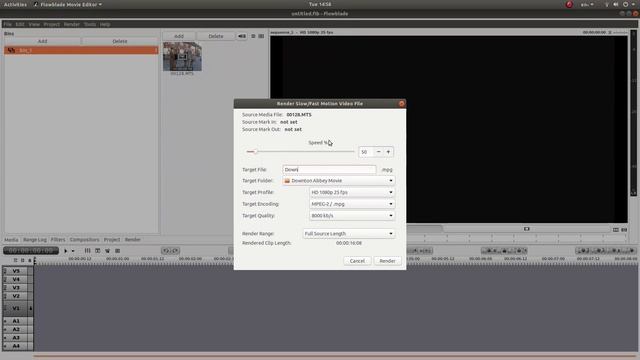Switch to the Project tab
640x360 pixels.
[x=112, y=240]
